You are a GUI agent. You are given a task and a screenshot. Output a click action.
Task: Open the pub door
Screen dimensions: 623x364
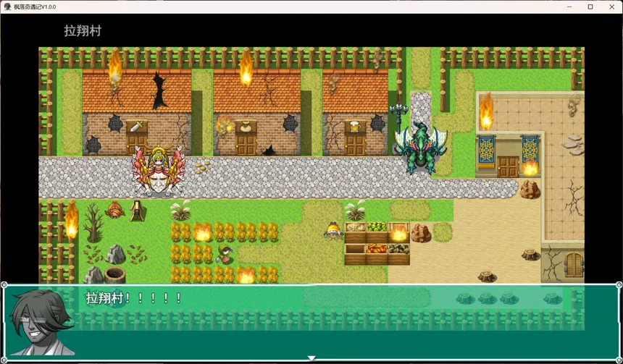coord(355,145)
